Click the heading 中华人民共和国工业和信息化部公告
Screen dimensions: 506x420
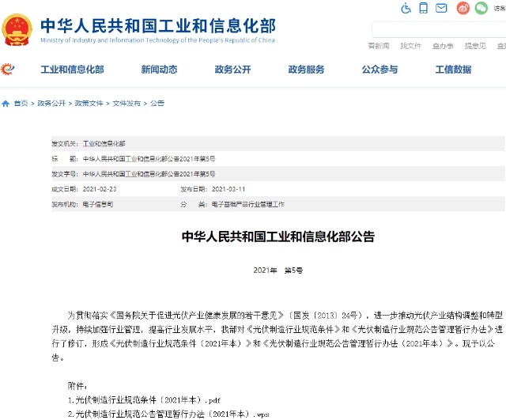click(278, 236)
